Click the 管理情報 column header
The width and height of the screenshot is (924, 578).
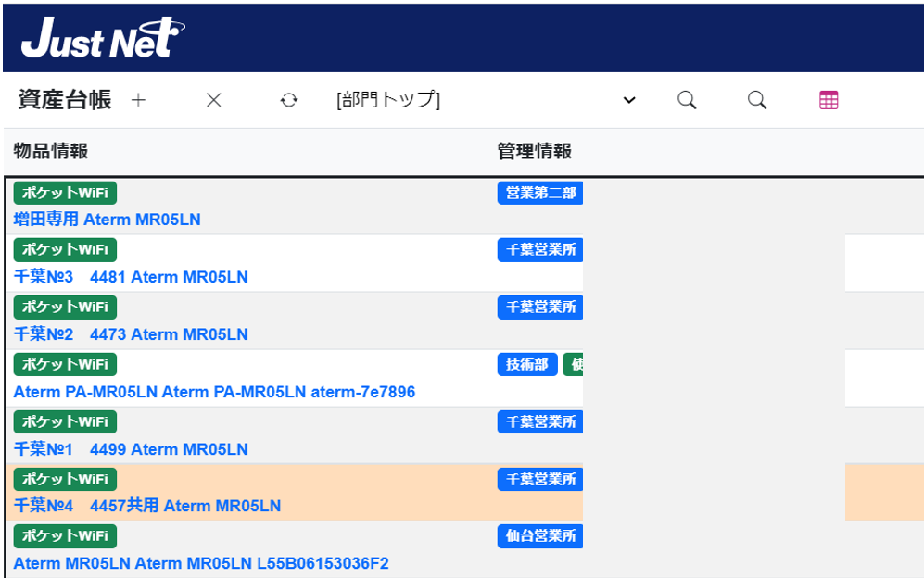pyautogui.click(x=535, y=151)
